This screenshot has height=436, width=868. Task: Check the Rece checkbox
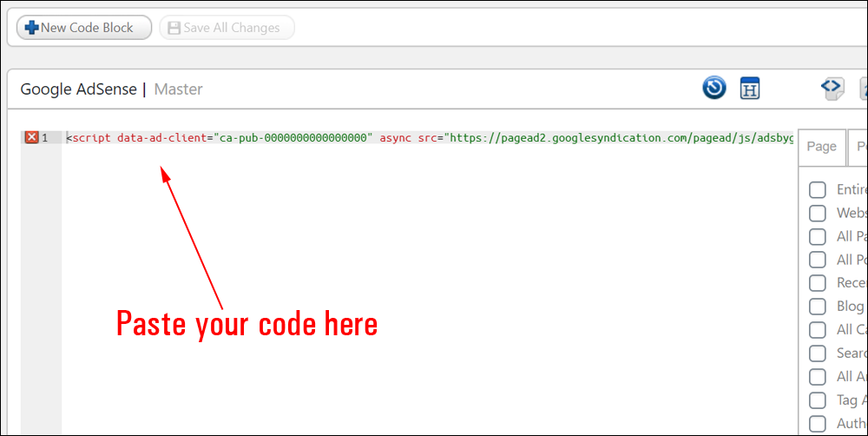pyautogui.click(x=817, y=283)
